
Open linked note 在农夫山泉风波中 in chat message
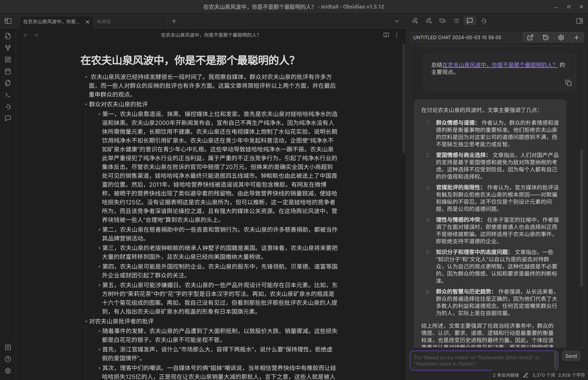tap(500, 65)
